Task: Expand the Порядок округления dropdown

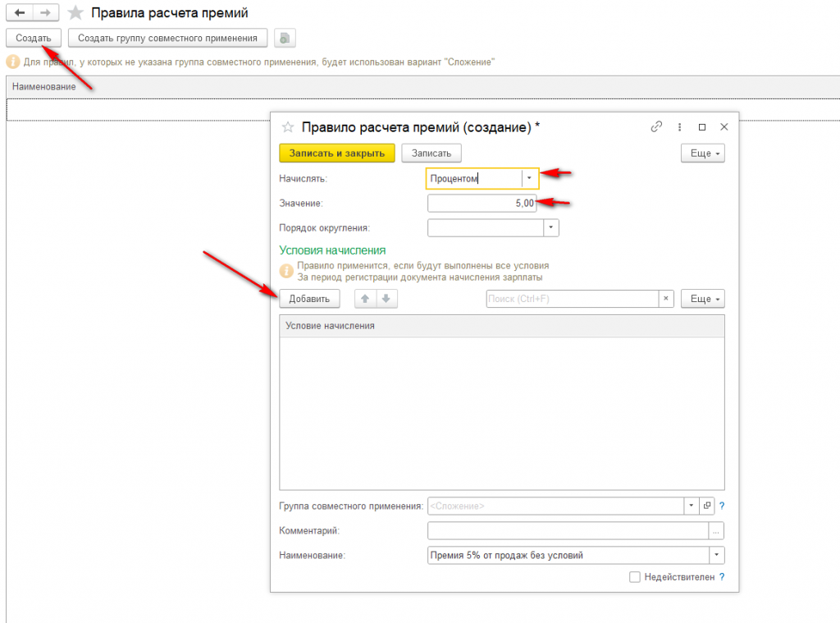Action: pos(550,228)
